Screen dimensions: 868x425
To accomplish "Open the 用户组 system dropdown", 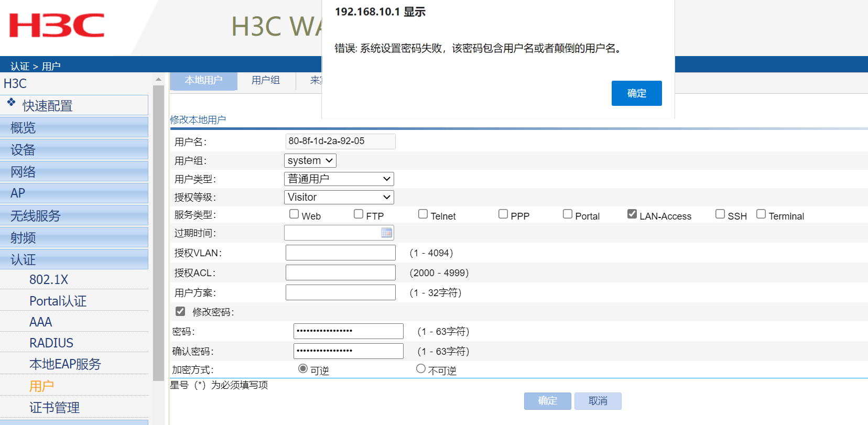I will tap(310, 160).
